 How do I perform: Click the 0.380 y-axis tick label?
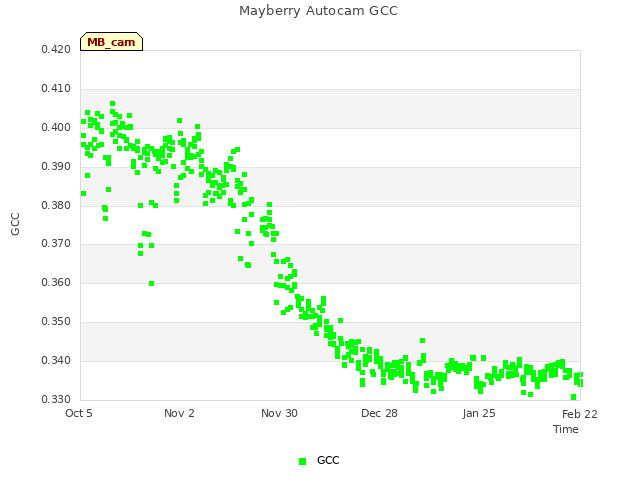coord(56,205)
